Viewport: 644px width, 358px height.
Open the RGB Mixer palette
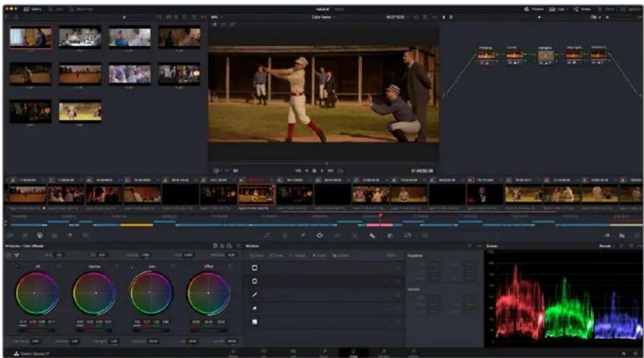(70, 236)
